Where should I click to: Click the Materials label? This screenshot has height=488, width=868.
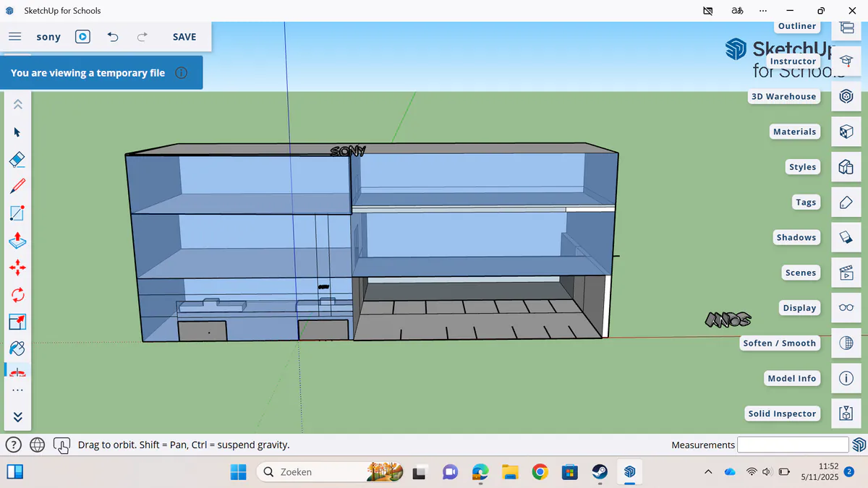[x=795, y=132]
